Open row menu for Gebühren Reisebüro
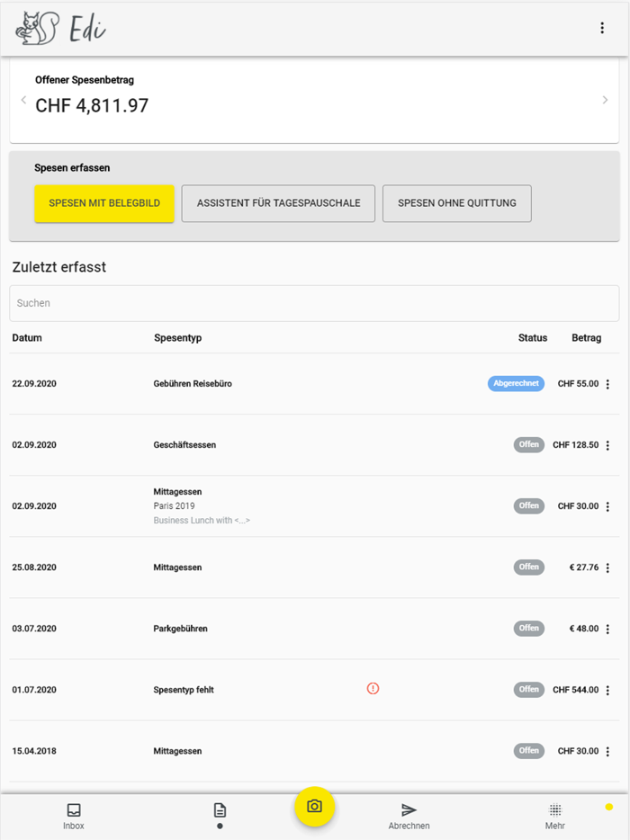630x840 pixels. pyautogui.click(x=607, y=384)
